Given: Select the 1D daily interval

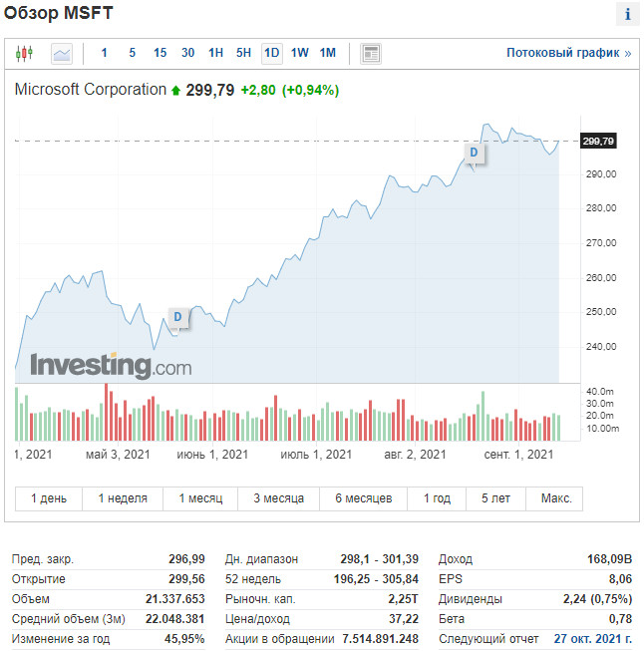Looking at the screenshot, I should click(x=271, y=53).
